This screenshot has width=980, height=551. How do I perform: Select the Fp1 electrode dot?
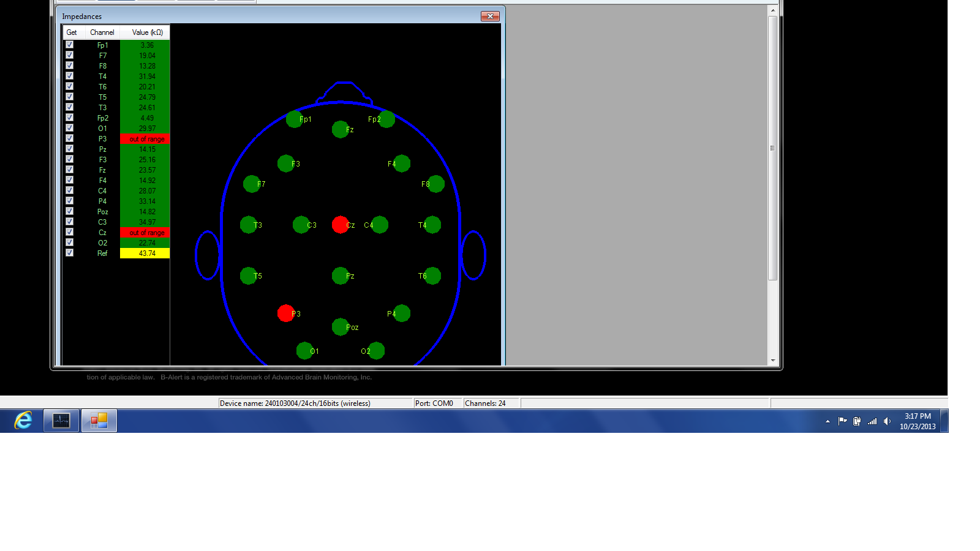point(294,119)
